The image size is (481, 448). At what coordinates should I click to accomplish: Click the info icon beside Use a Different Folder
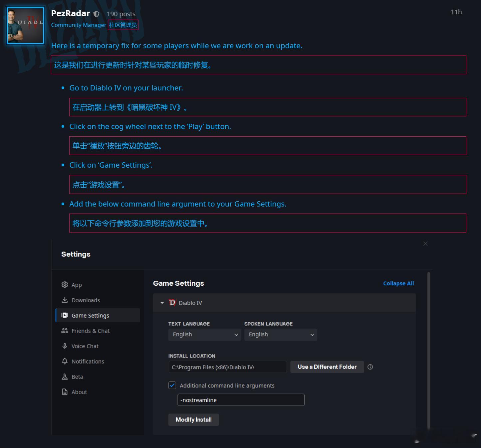click(x=370, y=367)
